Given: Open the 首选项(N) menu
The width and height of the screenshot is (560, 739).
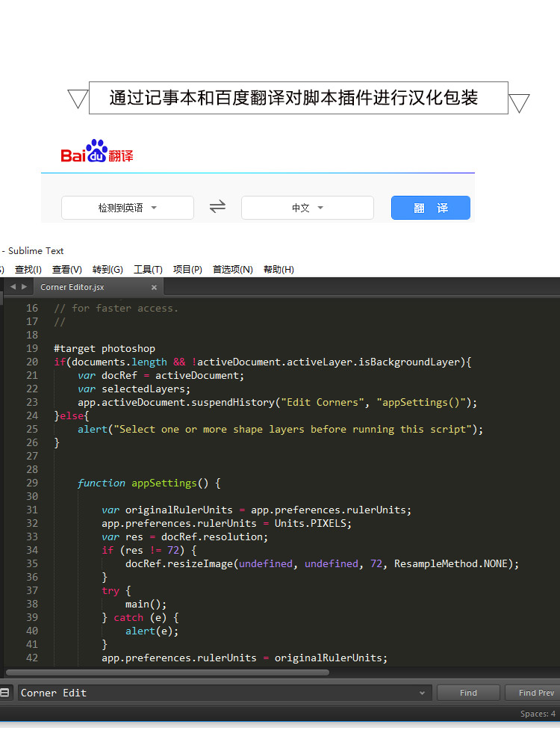Looking at the screenshot, I should (x=233, y=270).
